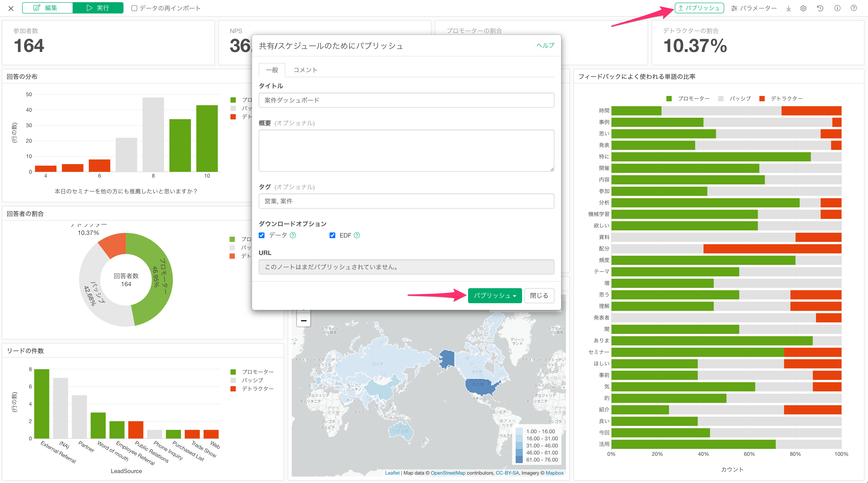Click the 実行 run button
This screenshot has height=483, width=868.
98,8
